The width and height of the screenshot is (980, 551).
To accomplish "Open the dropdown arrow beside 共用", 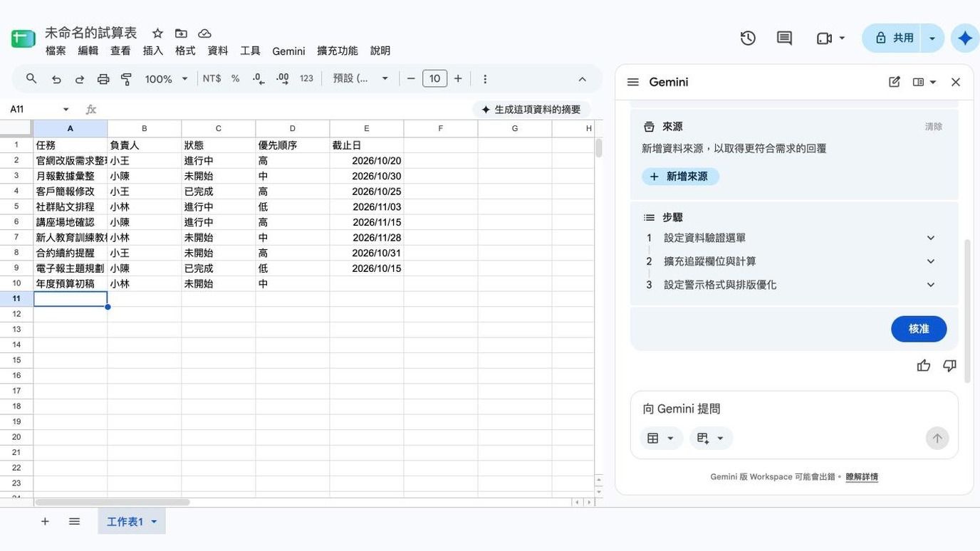I will coord(932,38).
